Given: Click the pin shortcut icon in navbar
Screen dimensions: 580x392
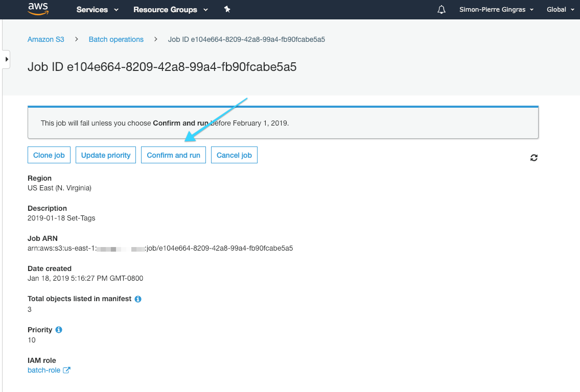Looking at the screenshot, I should (x=227, y=9).
